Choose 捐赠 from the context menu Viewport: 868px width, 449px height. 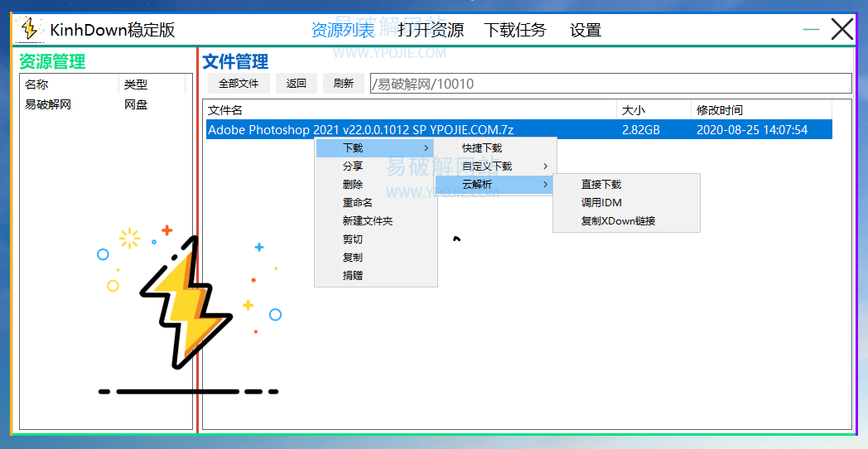(x=375, y=275)
